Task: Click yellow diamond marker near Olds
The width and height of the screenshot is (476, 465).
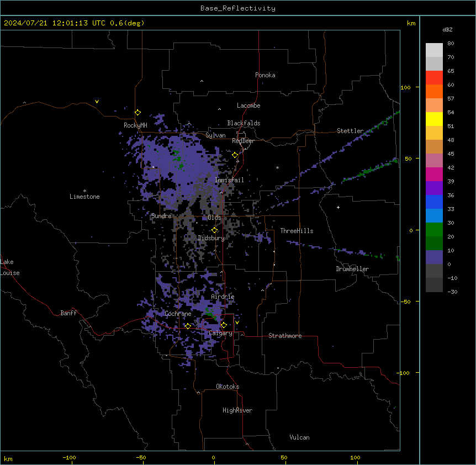Action: [215, 230]
